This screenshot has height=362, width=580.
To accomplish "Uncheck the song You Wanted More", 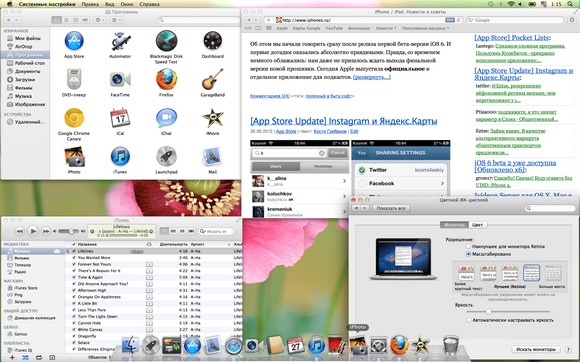I will (74, 258).
